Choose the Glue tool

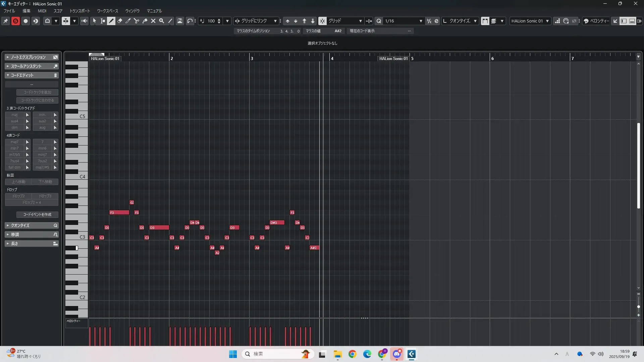[x=145, y=21]
